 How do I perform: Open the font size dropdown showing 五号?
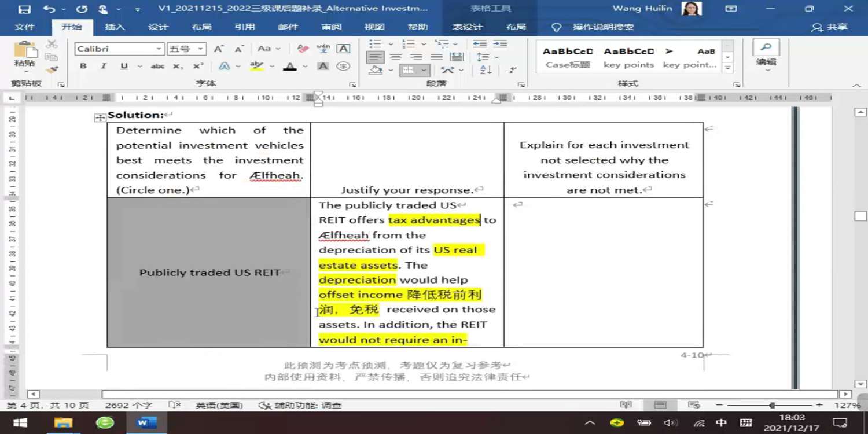200,49
